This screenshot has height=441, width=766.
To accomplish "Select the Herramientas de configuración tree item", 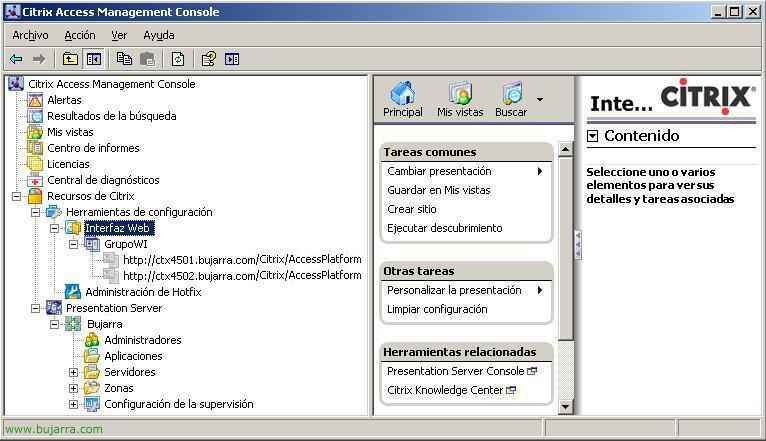I will tap(139, 212).
